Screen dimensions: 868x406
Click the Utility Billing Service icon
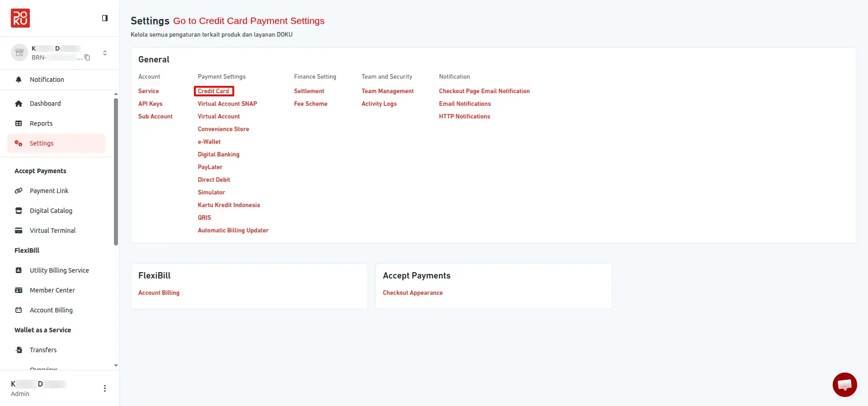click(19, 270)
